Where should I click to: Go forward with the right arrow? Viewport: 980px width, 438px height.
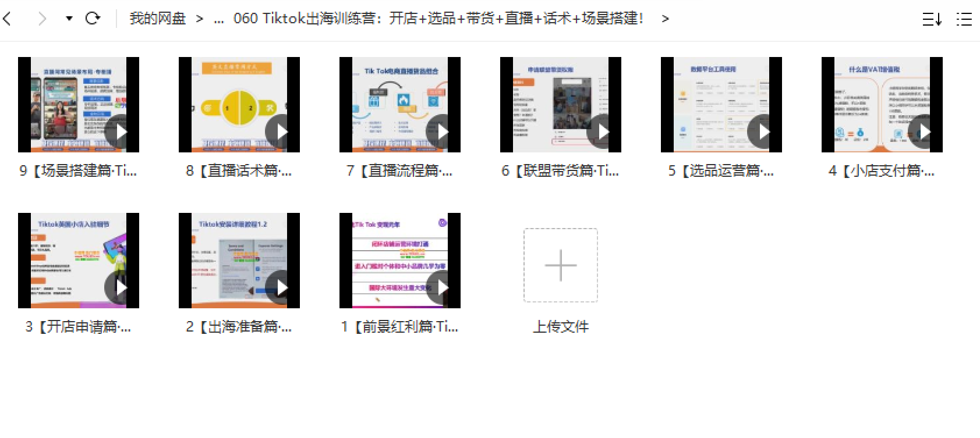point(42,19)
